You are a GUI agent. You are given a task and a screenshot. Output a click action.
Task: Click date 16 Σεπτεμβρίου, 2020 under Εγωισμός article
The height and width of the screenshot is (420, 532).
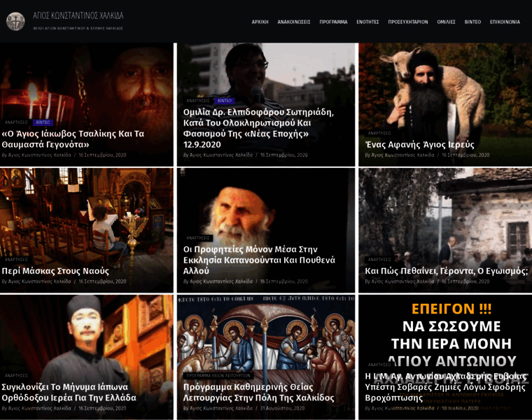[465, 281]
